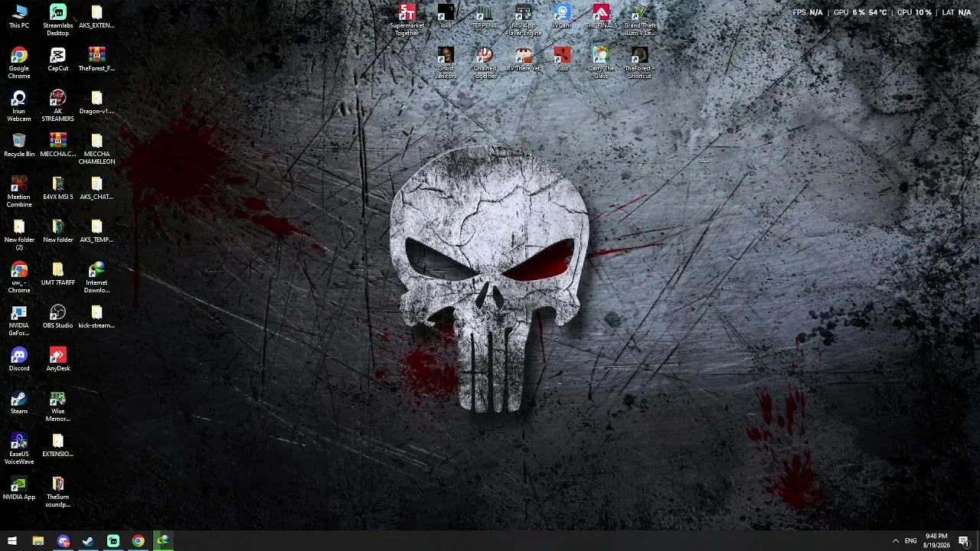Open Discord from the taskbar
The height and width of the screenshot is (551, 980).
[x=63, y=541]
